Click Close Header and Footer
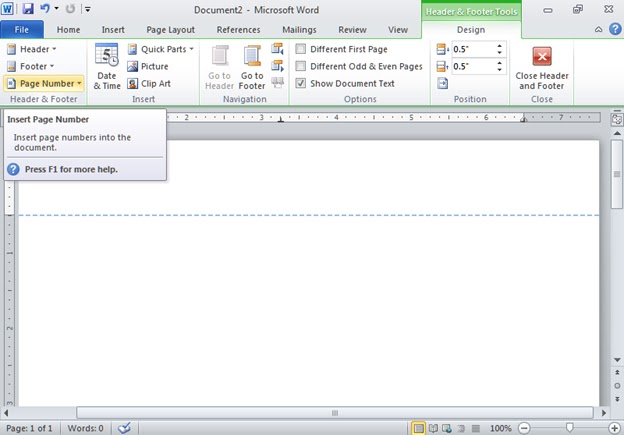Viewport: 624px width, 435px height. 542,67
